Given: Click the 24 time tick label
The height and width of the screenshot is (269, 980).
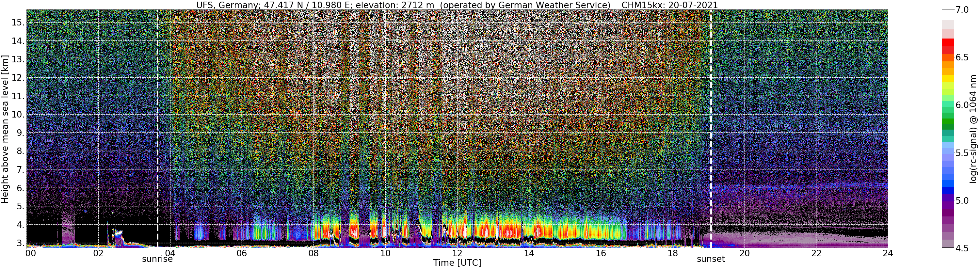Looking at the screenshot, I should point(888,253).
